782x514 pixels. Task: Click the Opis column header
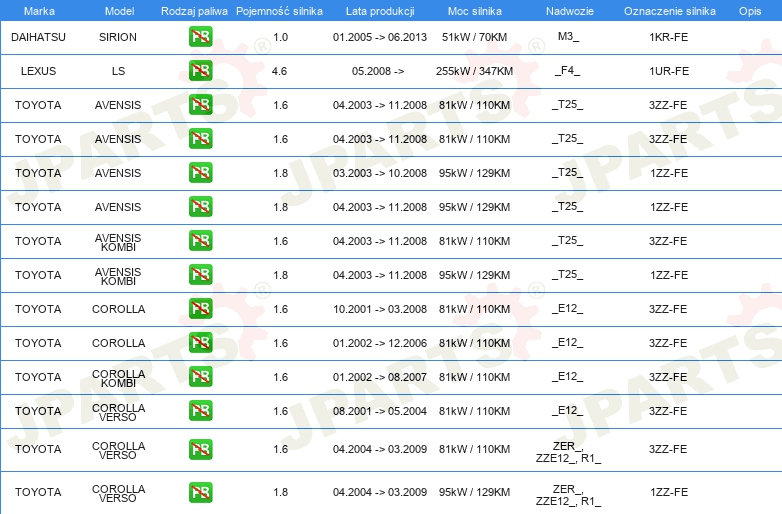750,11
